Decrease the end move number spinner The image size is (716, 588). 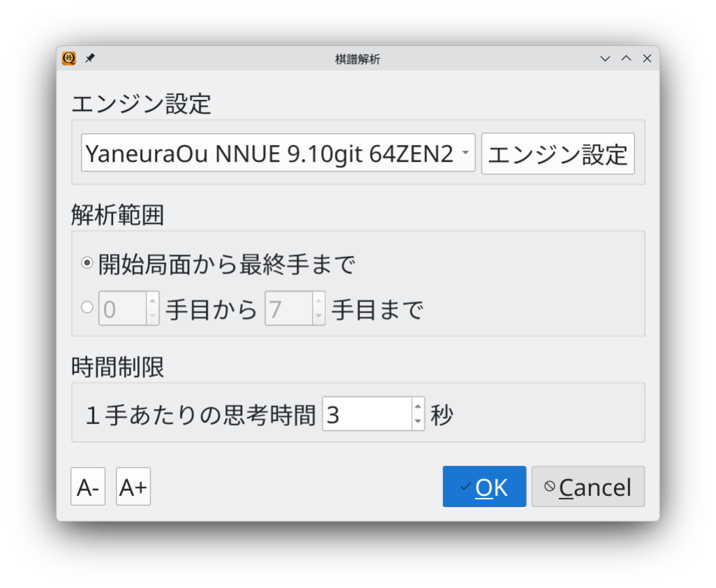tap(318, 315)
